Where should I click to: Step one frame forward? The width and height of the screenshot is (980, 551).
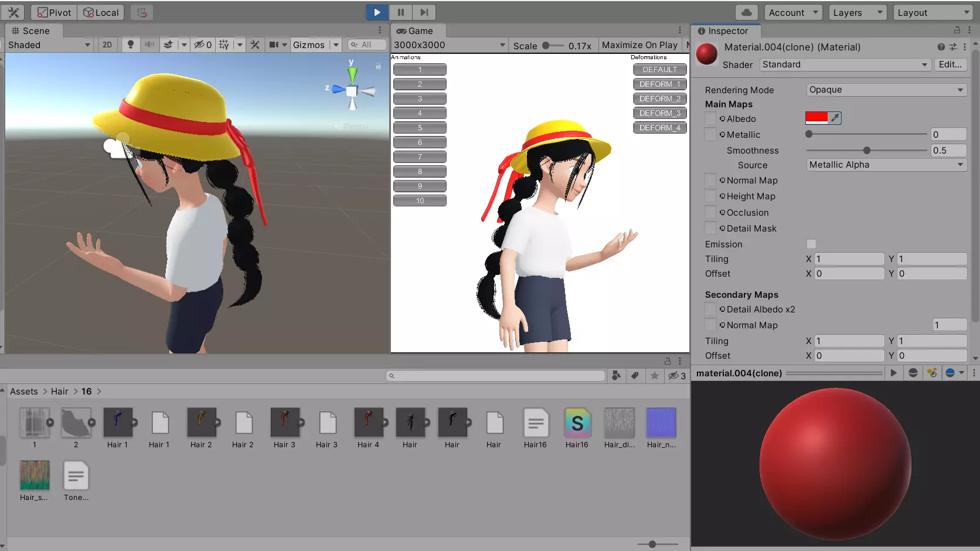[x=424, y=12]
